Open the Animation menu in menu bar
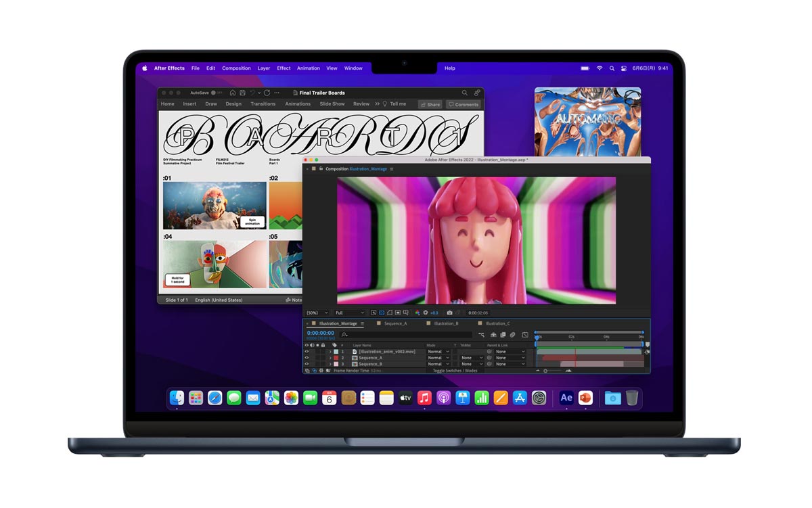 (x=309, y=68)
